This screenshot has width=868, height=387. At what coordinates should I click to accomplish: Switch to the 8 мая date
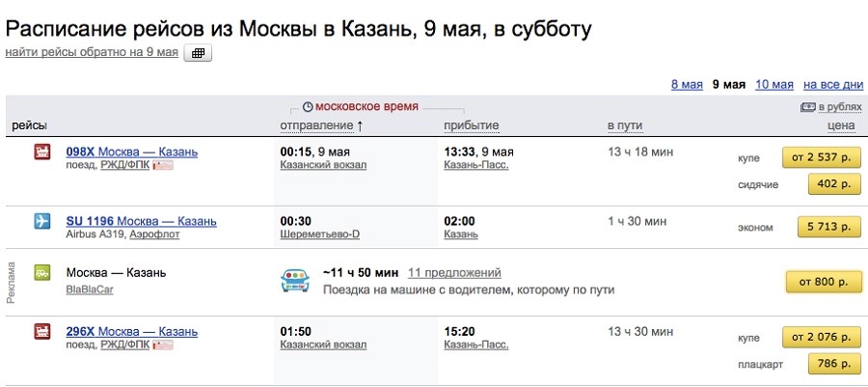tap(687, 84)
